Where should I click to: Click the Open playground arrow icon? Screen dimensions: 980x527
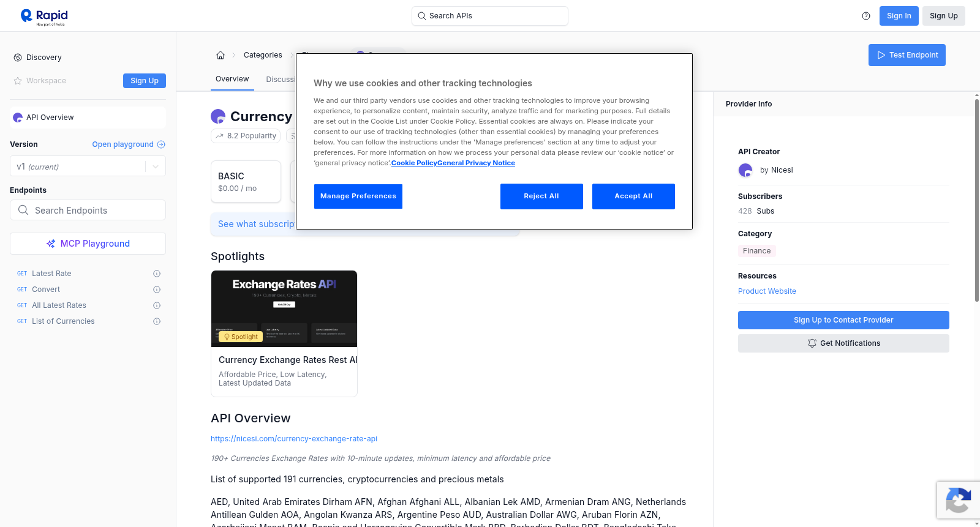click(x=161, y=144)
